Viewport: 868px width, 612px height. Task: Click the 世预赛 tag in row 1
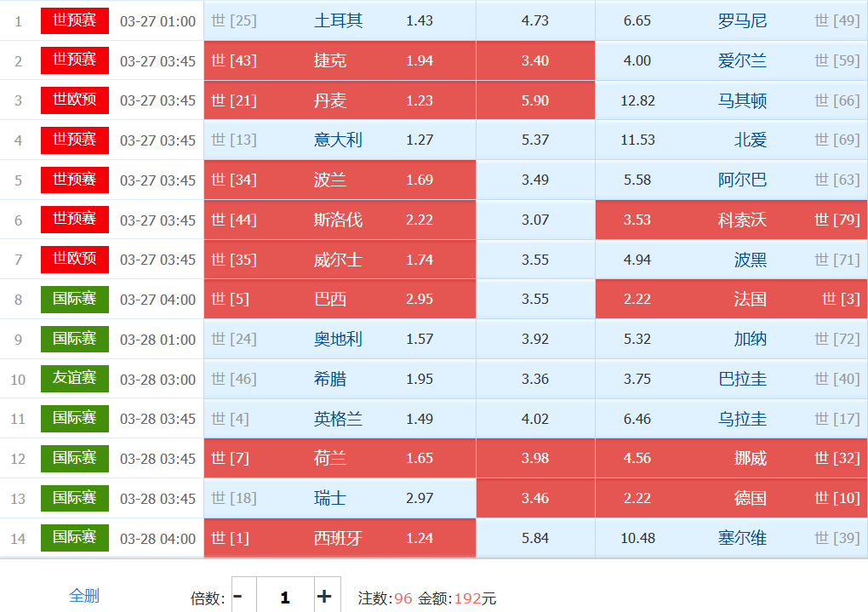click(x=75, y=20)
